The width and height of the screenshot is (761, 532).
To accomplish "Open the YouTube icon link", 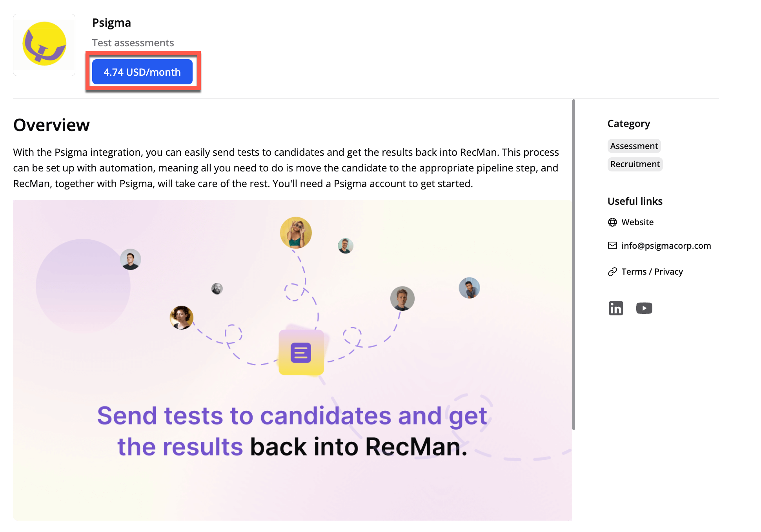I will [x=644, y=308].
